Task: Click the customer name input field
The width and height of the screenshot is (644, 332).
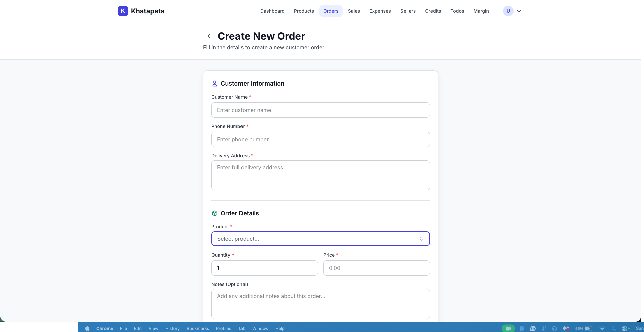Action: [x=320, y=110]
